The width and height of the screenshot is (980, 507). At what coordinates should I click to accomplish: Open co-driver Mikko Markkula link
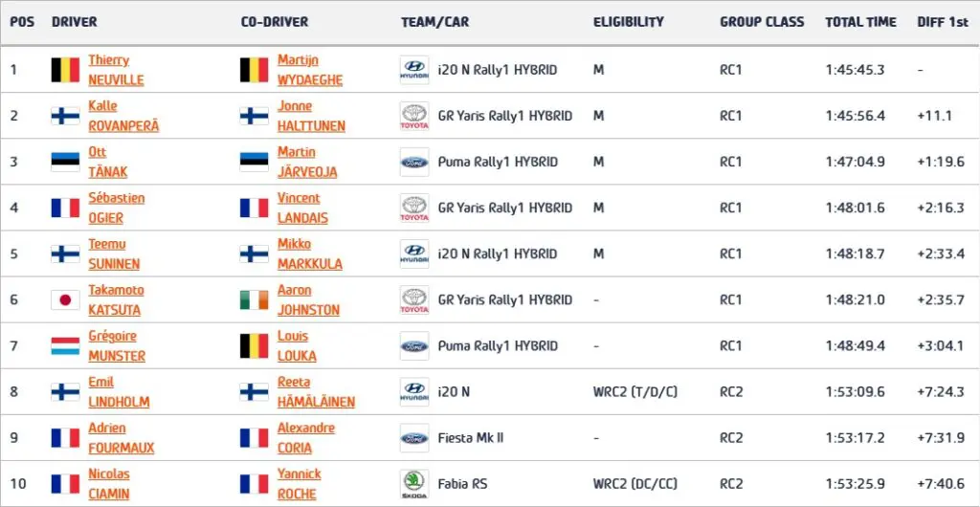point(310,254)
